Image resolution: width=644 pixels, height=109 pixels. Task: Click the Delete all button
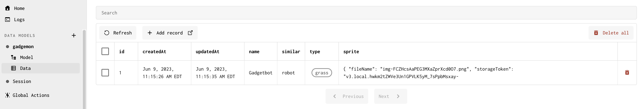[x=611, y=33]
